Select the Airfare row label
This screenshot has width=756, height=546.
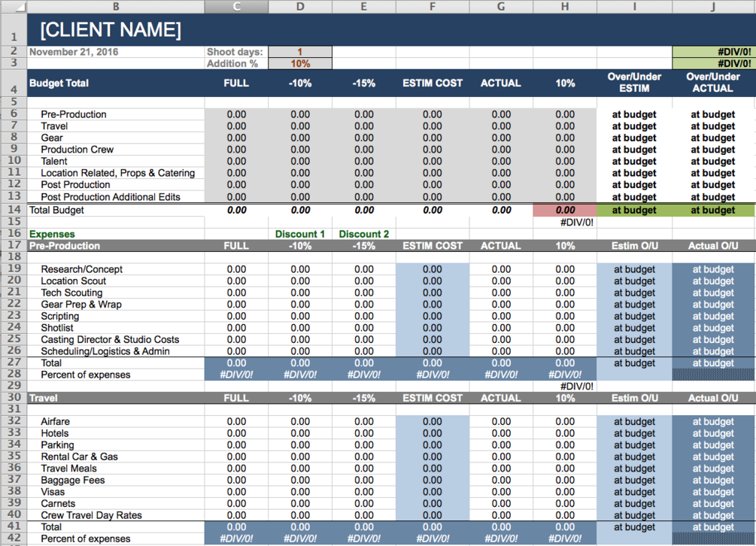click(55, 422)
